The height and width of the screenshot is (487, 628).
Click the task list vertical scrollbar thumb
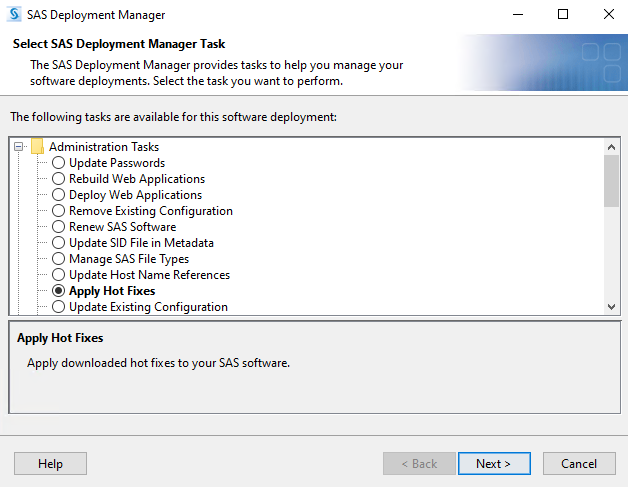point(611,180)
